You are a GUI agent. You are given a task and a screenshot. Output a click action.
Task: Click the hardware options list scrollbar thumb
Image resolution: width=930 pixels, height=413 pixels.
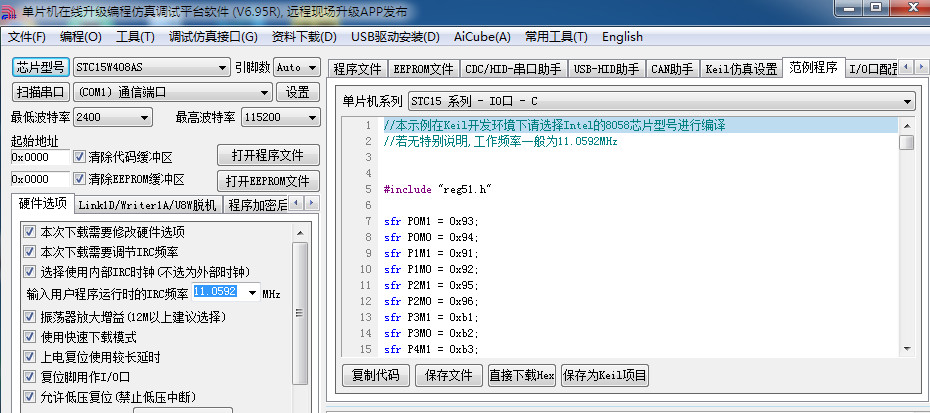tap(300, 313)
